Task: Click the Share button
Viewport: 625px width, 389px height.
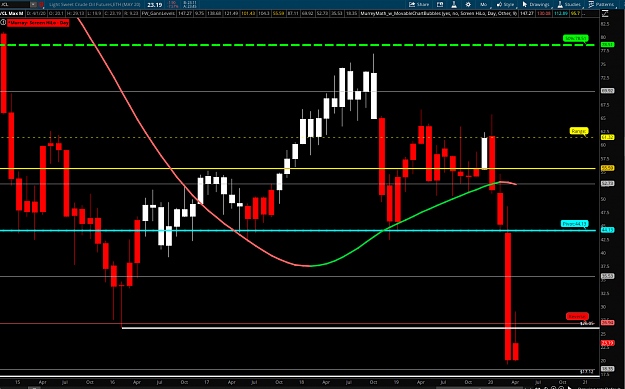Action: pos(419,4)
